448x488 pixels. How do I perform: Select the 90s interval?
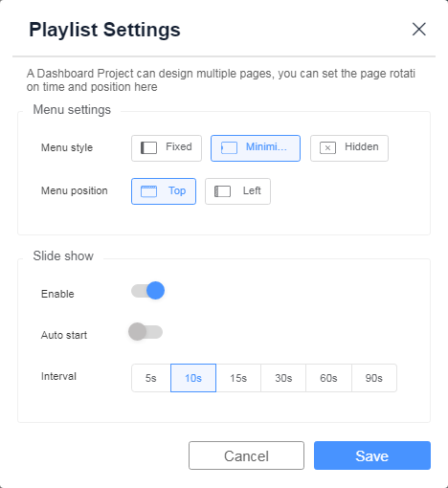pos(374,378)
